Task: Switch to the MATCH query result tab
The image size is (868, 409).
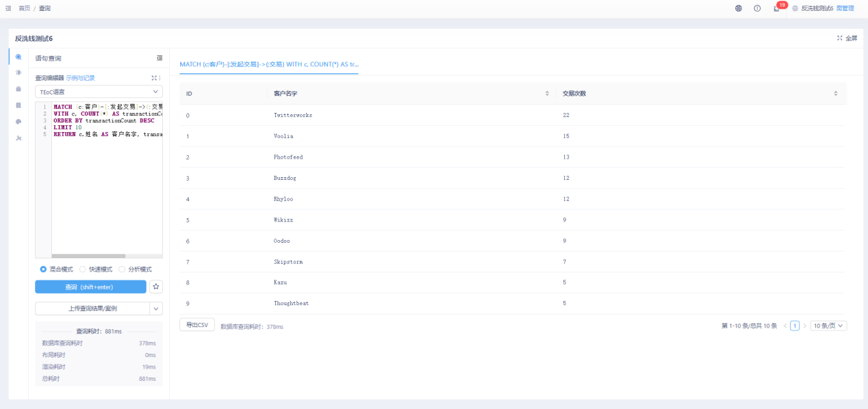Action: (268, 64)
